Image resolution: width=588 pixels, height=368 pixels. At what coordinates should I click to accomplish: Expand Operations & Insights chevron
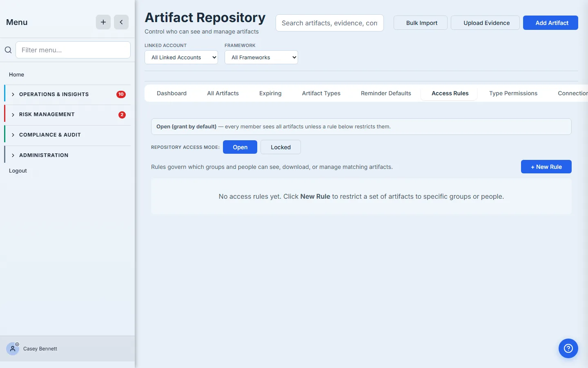13,94
